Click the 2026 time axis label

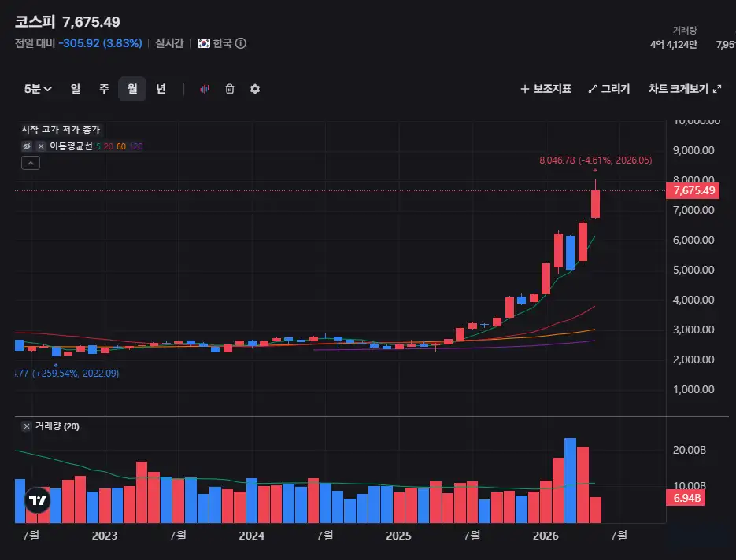coord(546,536)
